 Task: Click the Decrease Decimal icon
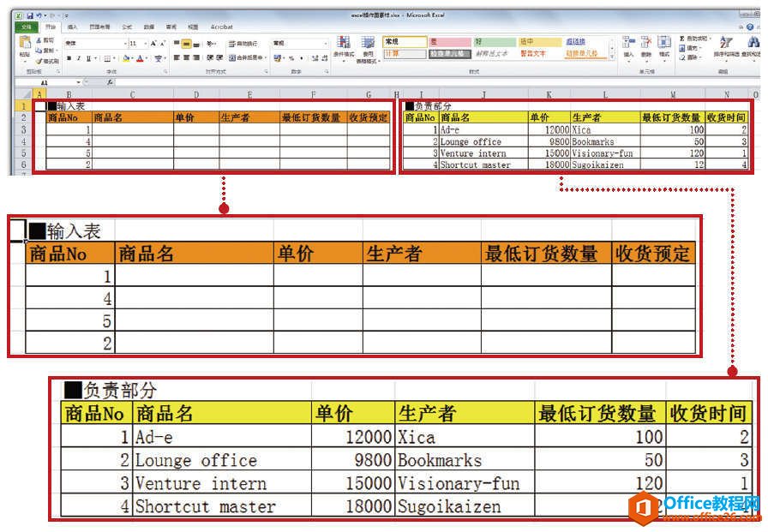point(324,57)
